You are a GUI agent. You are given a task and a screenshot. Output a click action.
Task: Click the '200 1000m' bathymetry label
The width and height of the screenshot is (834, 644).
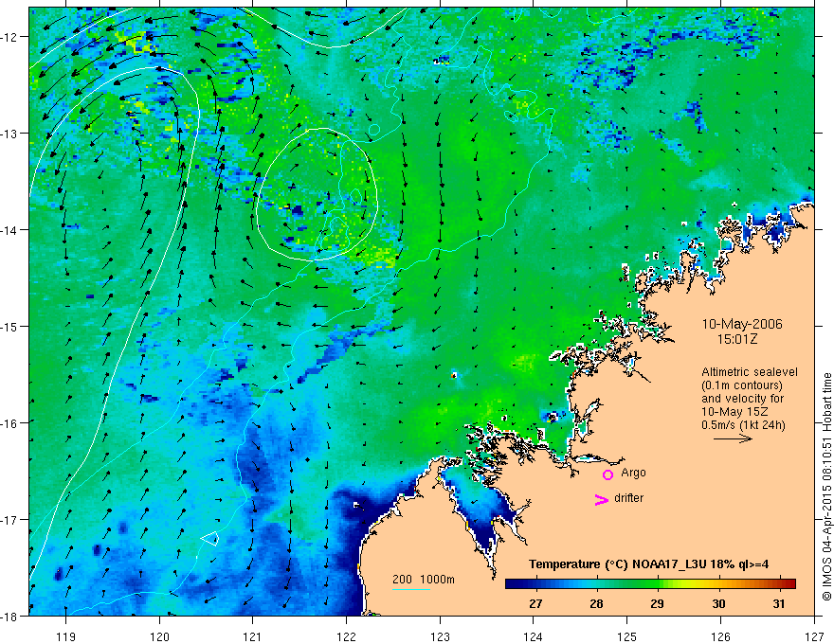pos(424,580)
